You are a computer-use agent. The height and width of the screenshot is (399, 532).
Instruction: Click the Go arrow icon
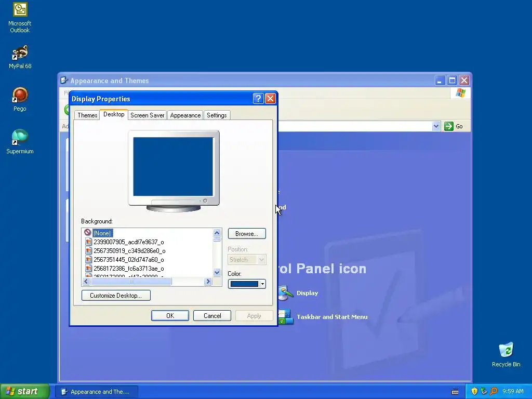tap(448, 126)
